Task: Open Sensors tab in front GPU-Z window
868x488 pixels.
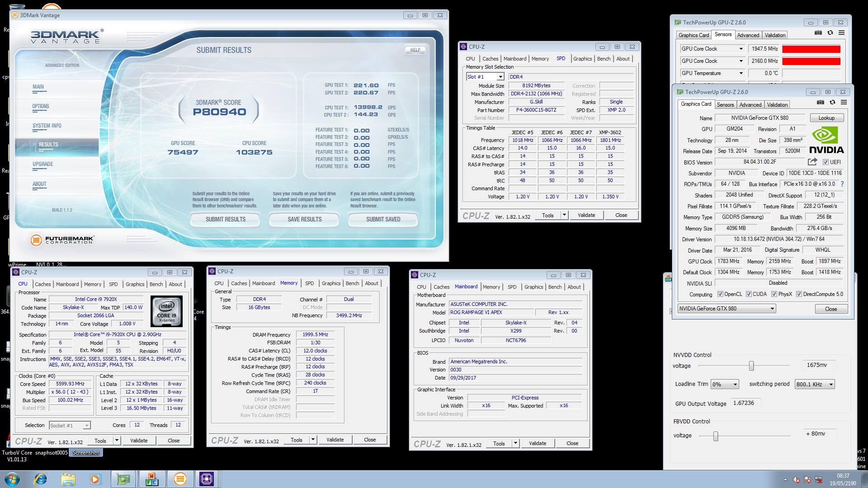Action: tap(725, 105)
